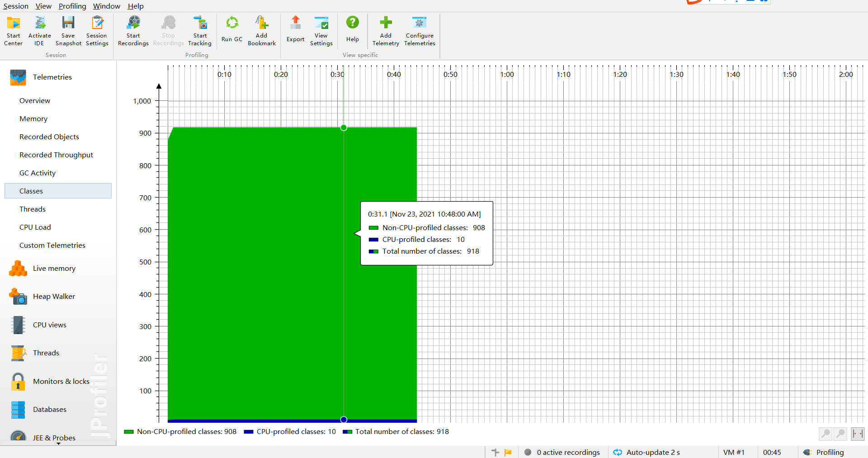Run GC button in toolbar
The width and height of the screenshot is (868, 458).
[x=232, y=29]
